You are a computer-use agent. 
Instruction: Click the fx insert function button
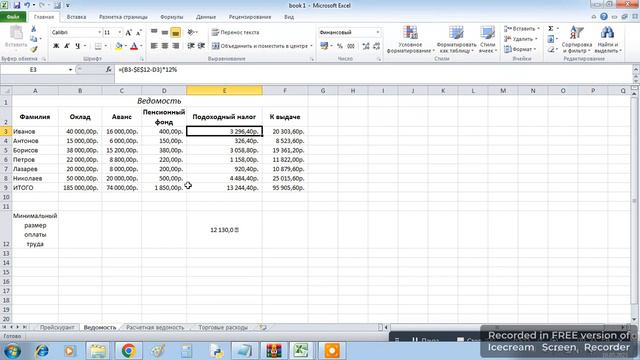108,70
